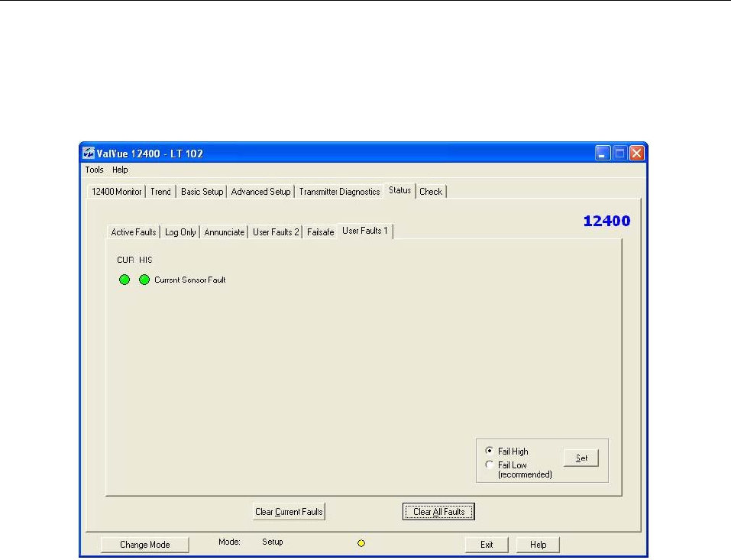Click the CUR green indicator for Current Sensor Fault
The width and height of the screenshot is (731, 560).
(x=125, y=280)
